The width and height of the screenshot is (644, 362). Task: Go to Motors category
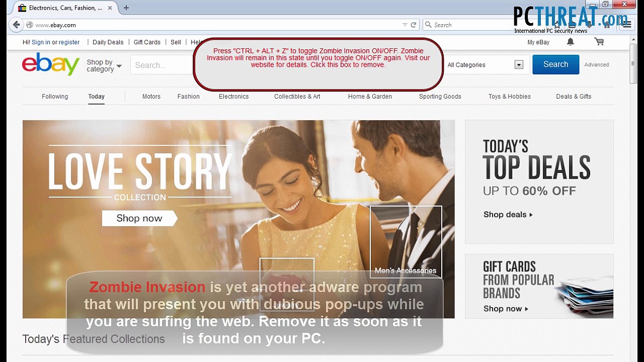[x=151, y=97]
